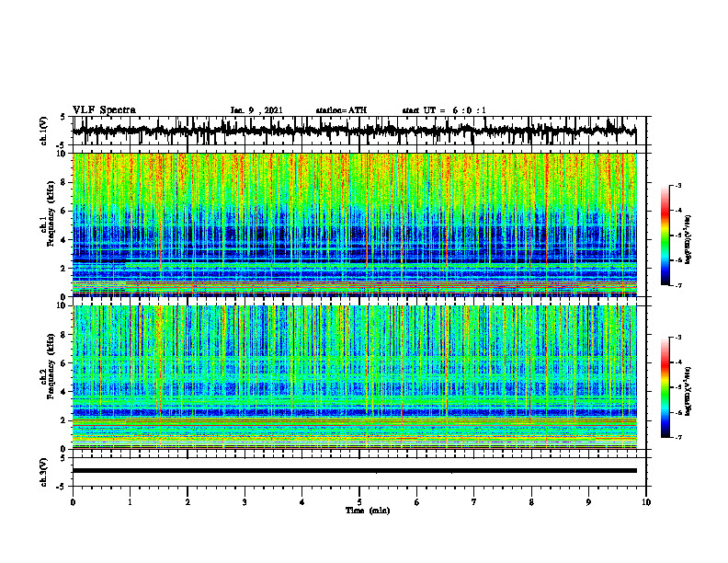Image resolution: width=728 pixels, height=563 pixels.
Task: Click the ch.2 spectrogram plot area
Action: [x=354, y=377]
